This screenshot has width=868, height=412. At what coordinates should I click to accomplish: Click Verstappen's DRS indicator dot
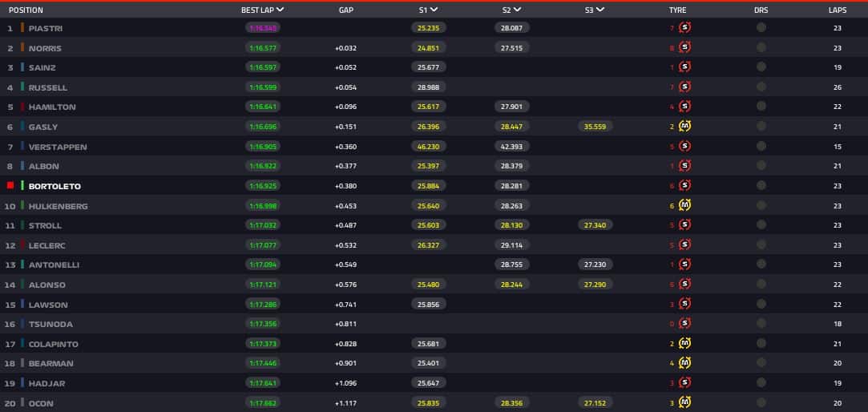(761, 146)
